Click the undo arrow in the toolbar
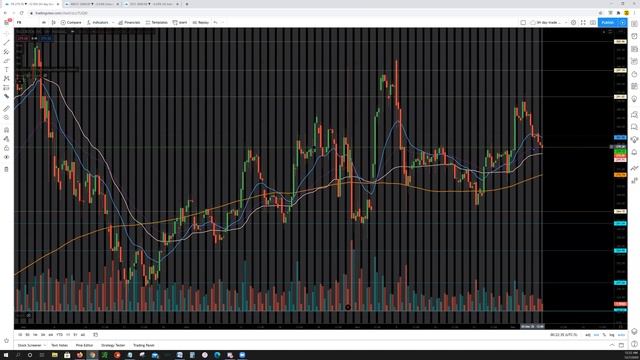The height and width of the screenshot is (360, 640). [216, 22]
